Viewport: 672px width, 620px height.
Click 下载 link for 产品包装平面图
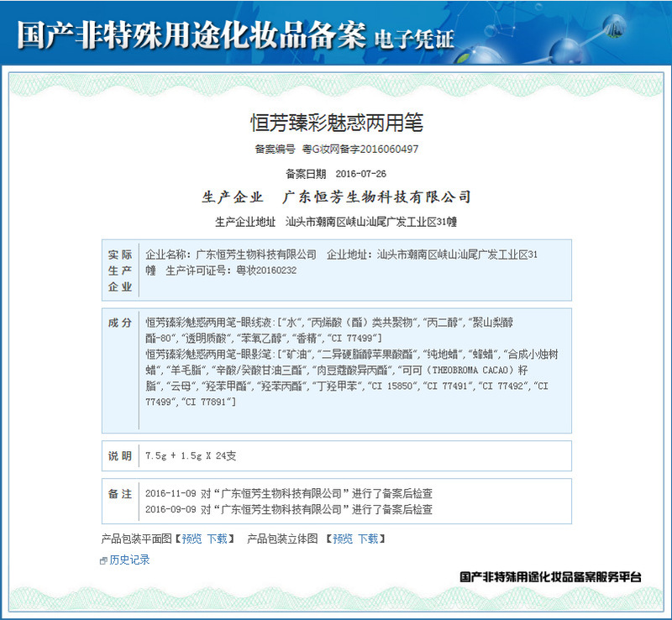click(x=218, y=539)
